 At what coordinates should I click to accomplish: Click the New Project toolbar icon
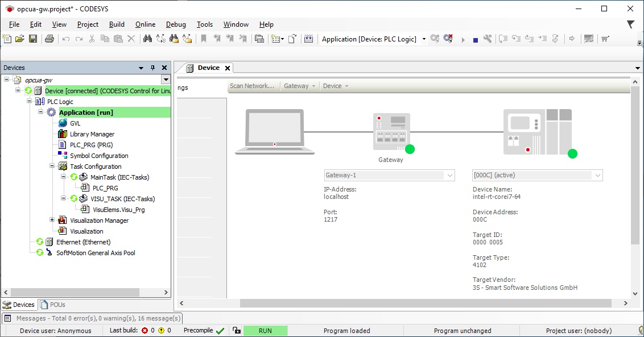point(7,39)
